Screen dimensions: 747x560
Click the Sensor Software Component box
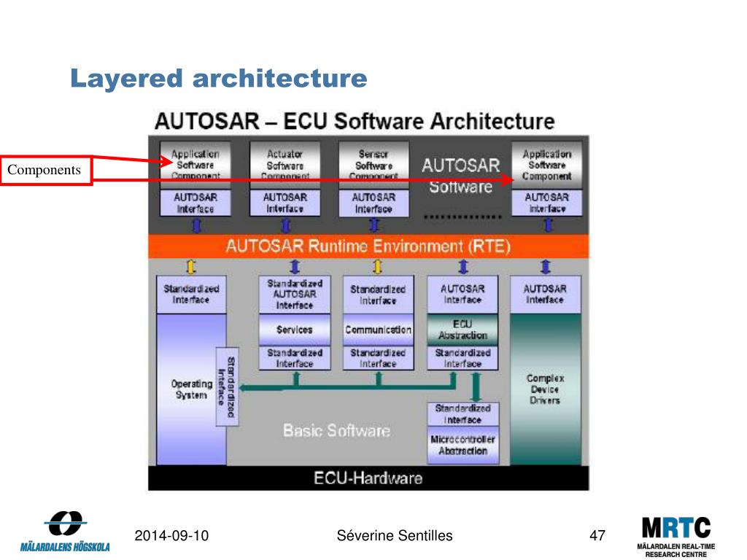373,165
